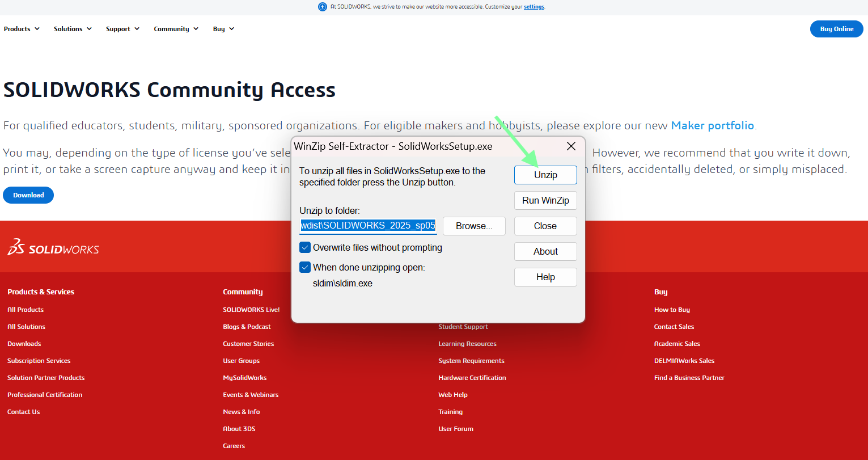
Task: Open Student Support footer link
Action: coord(463,327)
